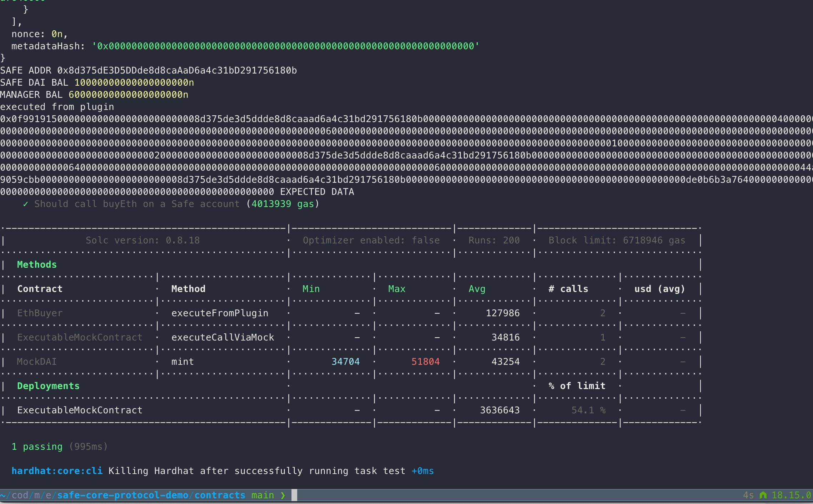Click safe-core-protocol-demo in the prompt path
The height and width of the screenshot is (504, 813).
(x=123, y=495)
